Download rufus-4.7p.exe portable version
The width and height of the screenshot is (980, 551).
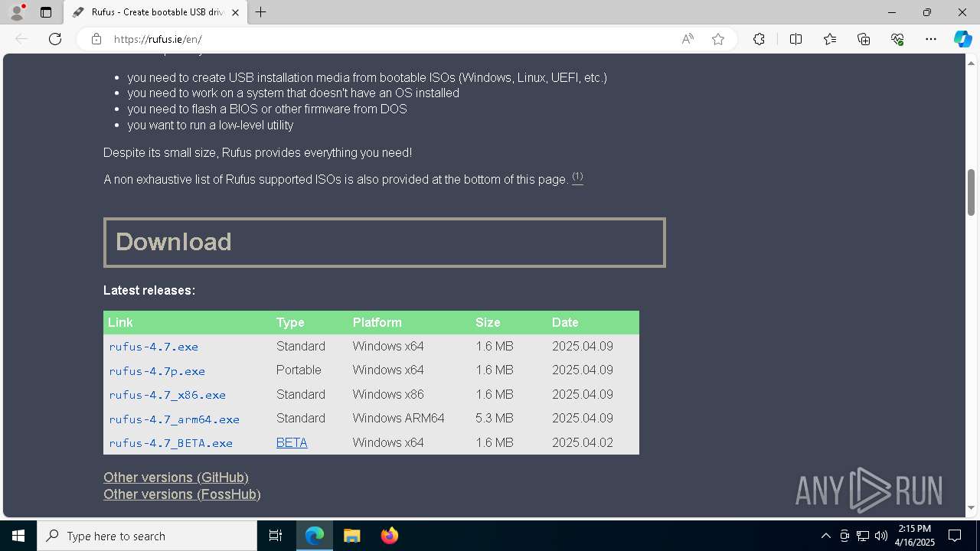click(157, 371)
